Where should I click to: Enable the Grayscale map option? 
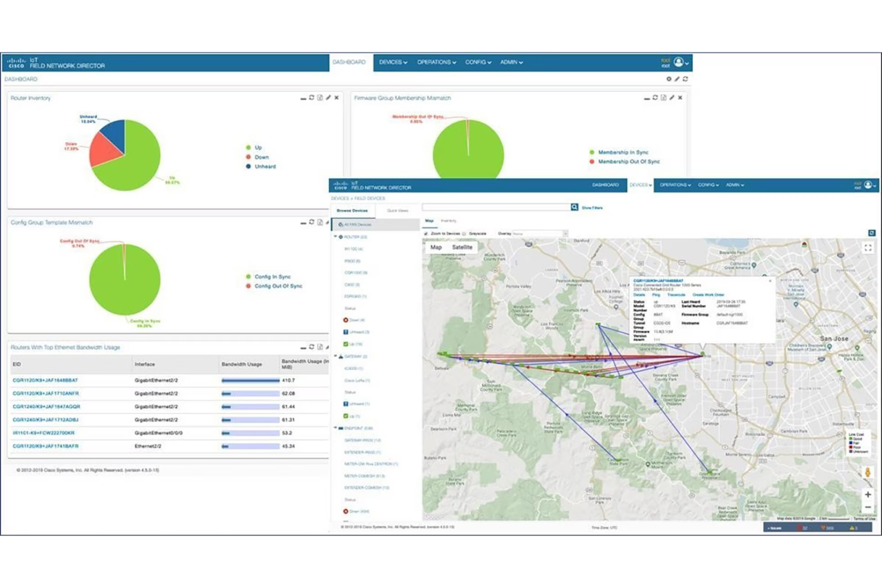tap(464, 234)
